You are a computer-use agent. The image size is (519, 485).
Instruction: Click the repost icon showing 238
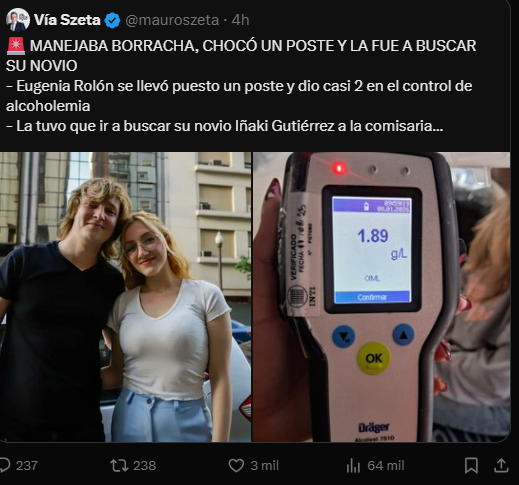coord(119,466)
